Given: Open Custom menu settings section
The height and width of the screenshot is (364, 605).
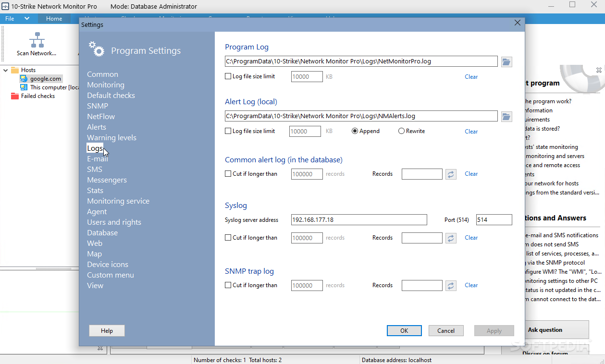Looking at the screenshot, I should (111, 275).
